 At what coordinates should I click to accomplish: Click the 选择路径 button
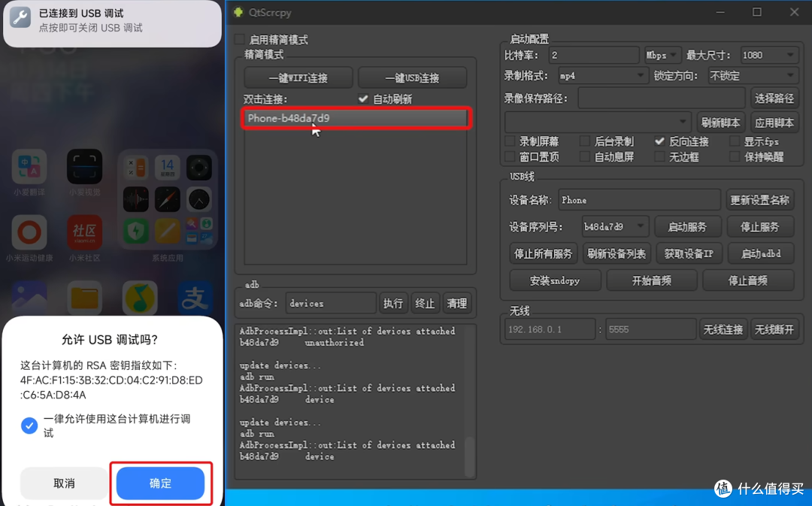[774, 98]
